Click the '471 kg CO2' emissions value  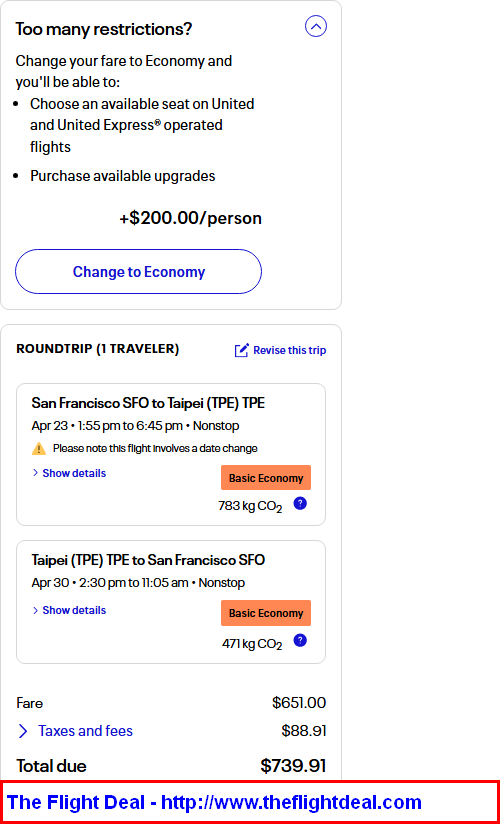point(252,644)
